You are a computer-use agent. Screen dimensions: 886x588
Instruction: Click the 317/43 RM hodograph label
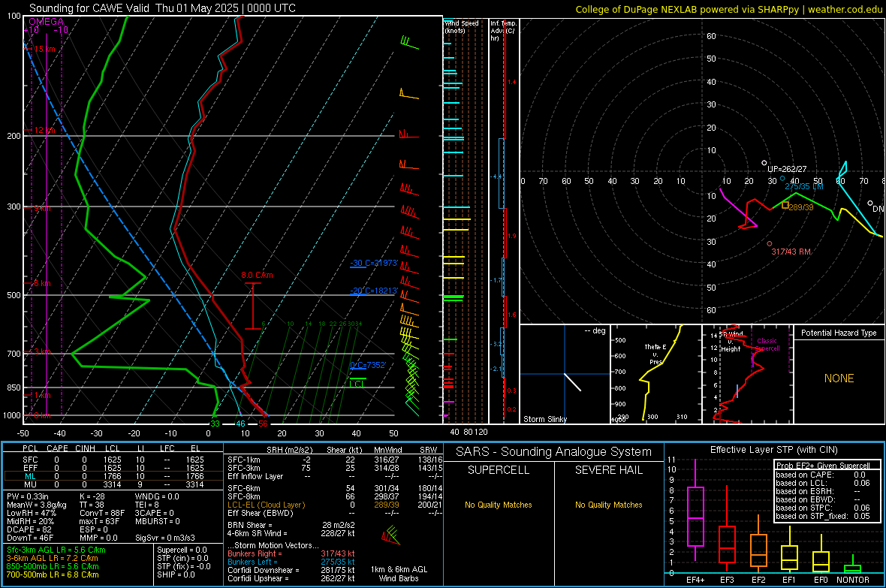[791, 252]
